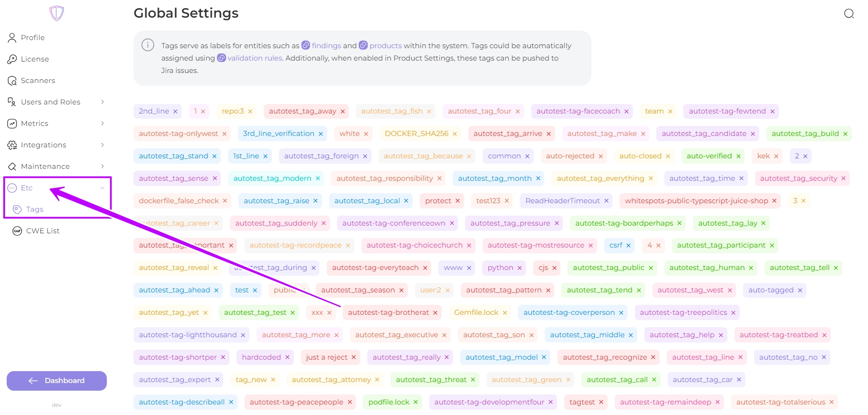This screenshot has width=868, height=415.
Task: Remove the 2nd_line tag
Action: pos(175,112)
